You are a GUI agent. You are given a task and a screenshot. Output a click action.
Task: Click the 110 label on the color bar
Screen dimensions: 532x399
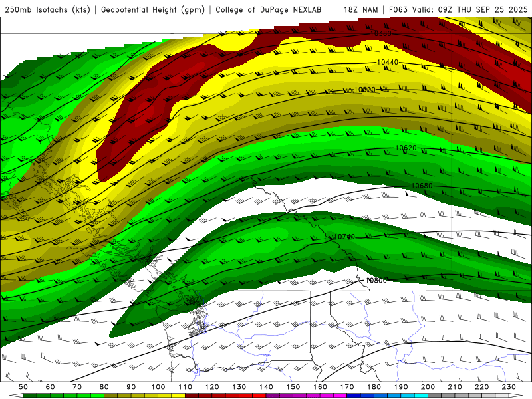click(x=185, y=387)
